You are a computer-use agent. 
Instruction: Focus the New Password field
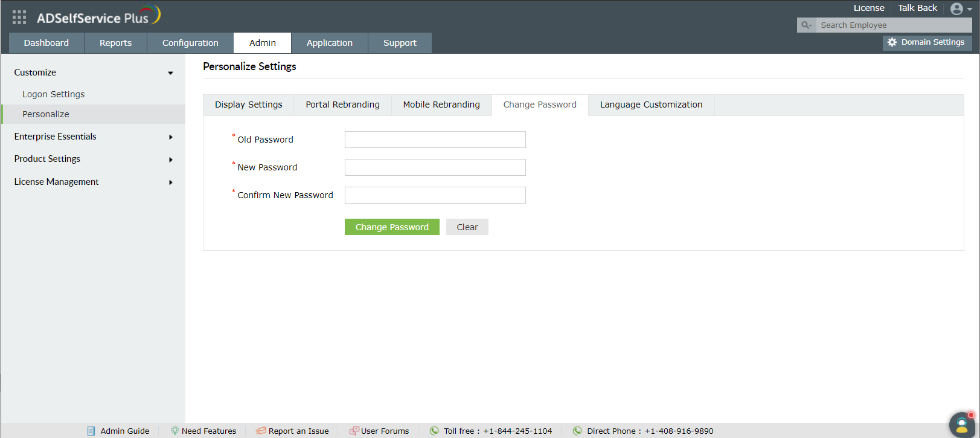(x=435, y=167)
